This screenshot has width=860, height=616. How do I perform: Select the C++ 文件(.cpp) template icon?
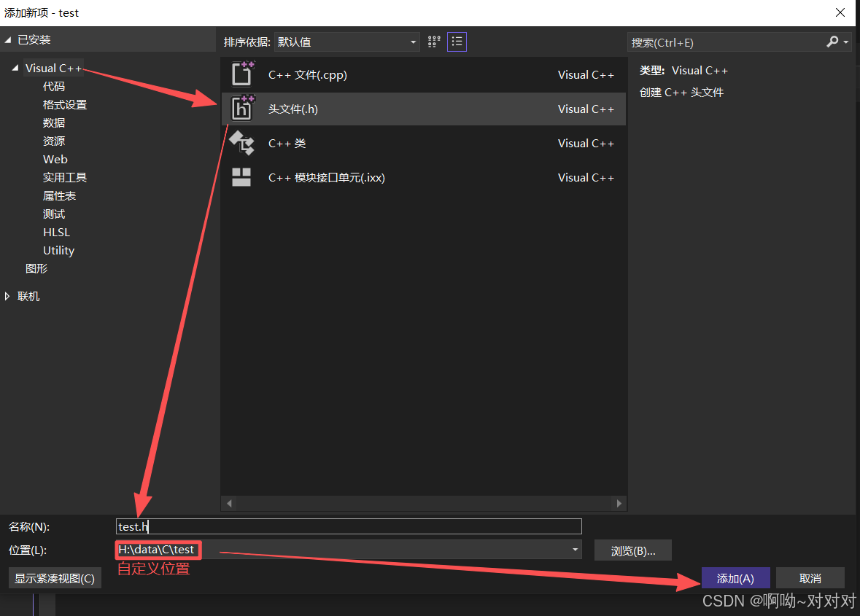(x=241, y=74)
